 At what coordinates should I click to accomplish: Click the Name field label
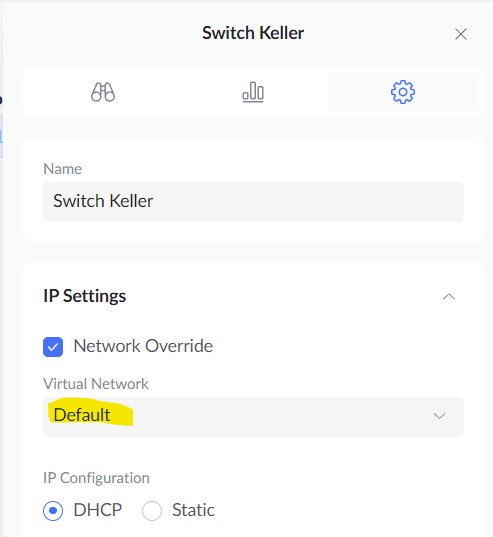(x=63, y=169)
